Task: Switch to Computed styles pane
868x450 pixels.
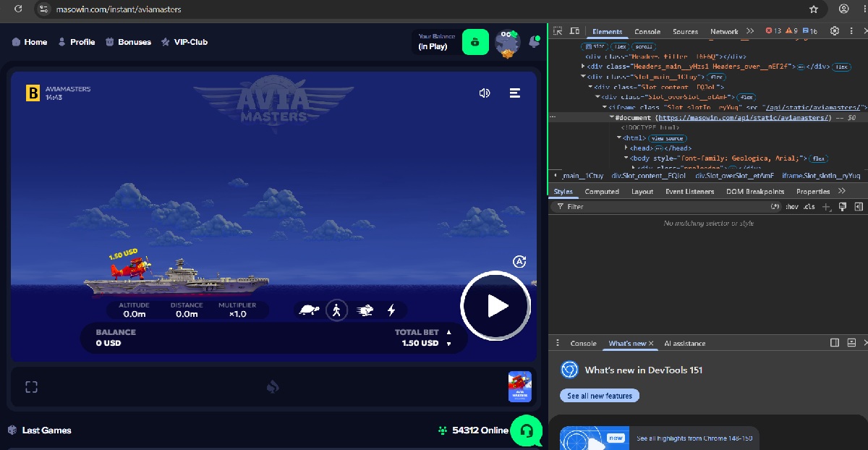Action: [x=602, y=192]
